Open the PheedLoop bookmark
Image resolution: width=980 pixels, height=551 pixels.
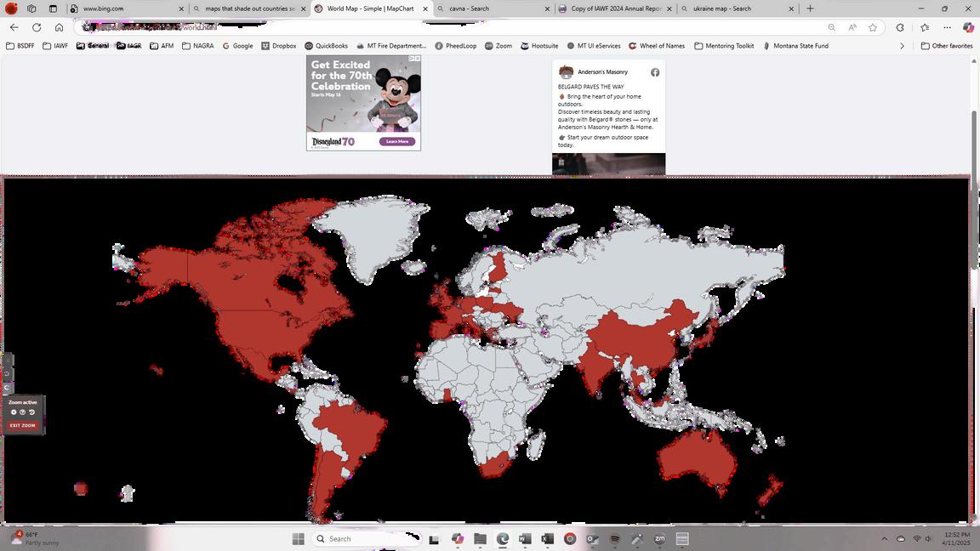[456, 46]
